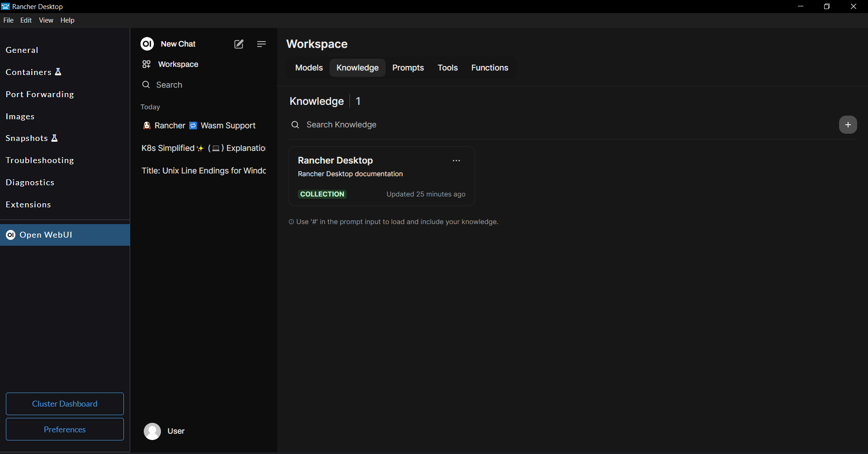This screenshot has height=454, width=868.
Task: Click the Workspace page heading
Action: coord(316,44)
